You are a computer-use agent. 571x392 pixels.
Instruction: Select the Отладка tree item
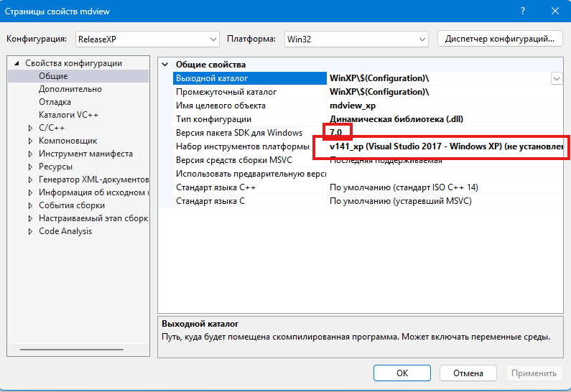[55, 102]
